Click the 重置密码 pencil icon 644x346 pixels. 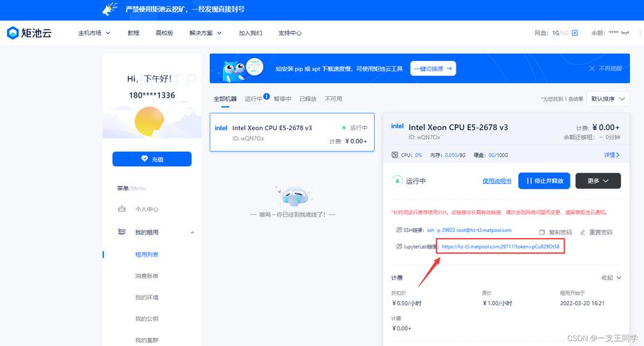pyautogui.click(x=582, y=233)
